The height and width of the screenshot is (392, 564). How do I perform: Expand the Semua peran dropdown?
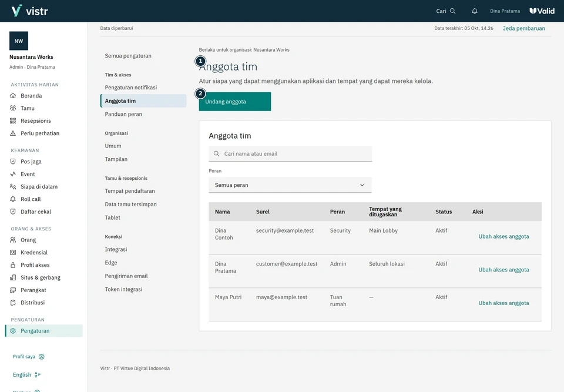[x=290, y=185]
